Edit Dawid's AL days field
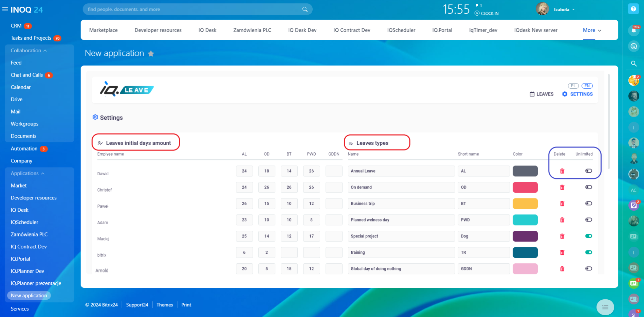 [244, 171]
